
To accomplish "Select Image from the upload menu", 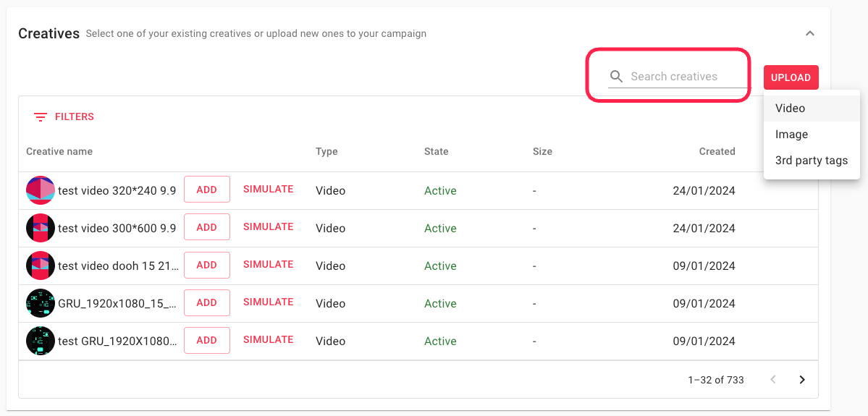I will click(x=791, y=135).
